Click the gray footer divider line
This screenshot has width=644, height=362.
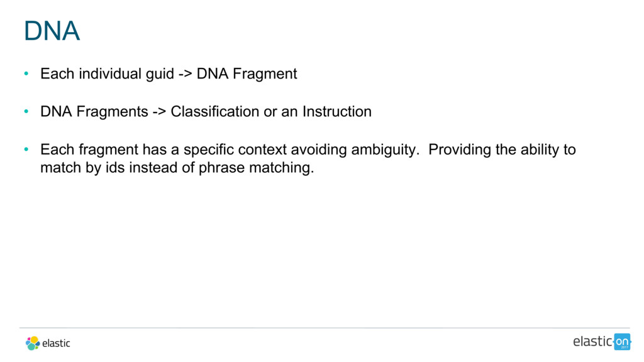(322, 327)
